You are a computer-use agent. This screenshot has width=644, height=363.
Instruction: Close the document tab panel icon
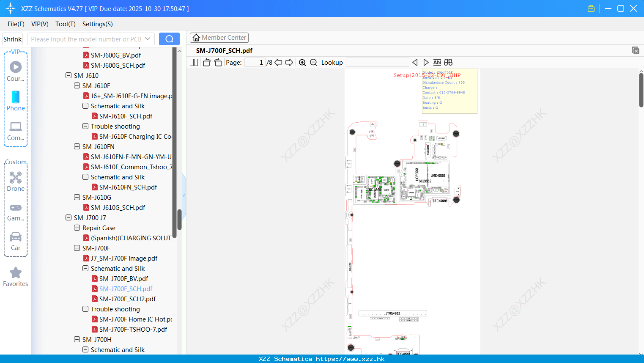point(636,50)
